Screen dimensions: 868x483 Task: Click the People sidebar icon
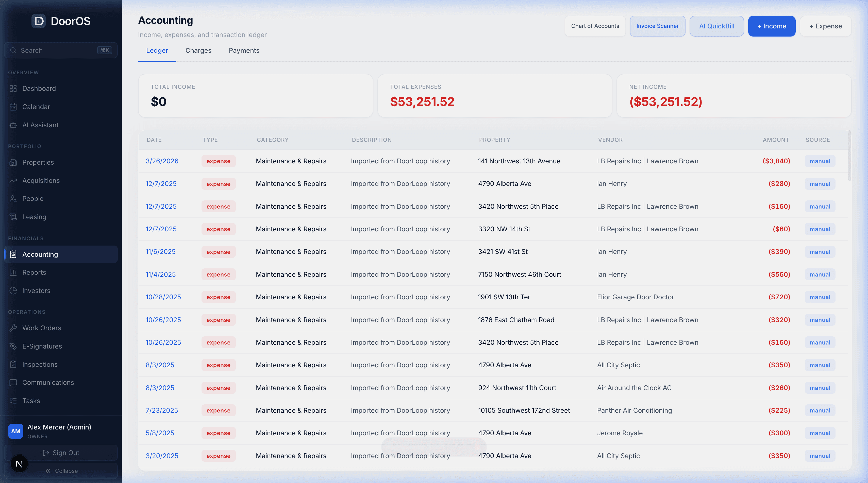[13, 199]
